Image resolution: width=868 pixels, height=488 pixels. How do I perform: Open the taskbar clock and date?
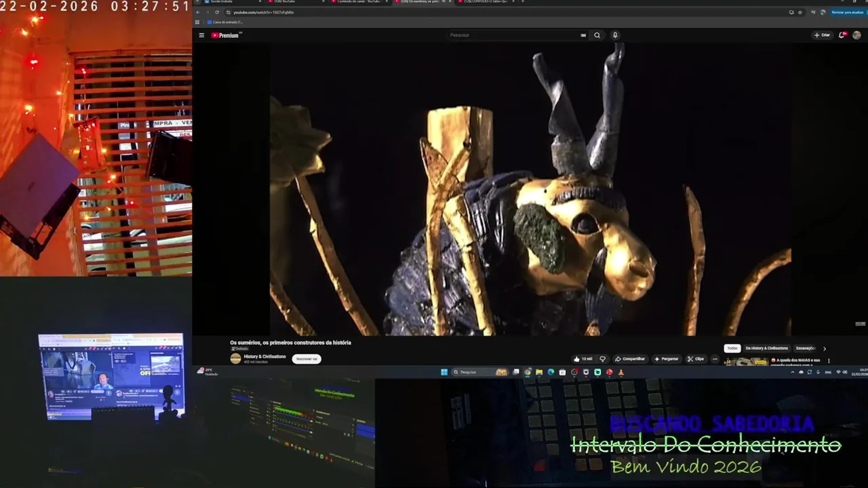point(860,372)
